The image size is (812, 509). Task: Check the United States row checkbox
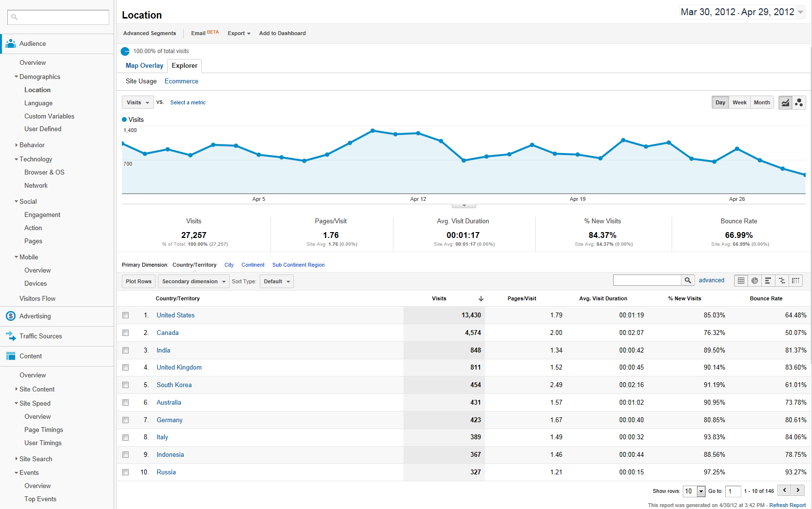(126, 315)
